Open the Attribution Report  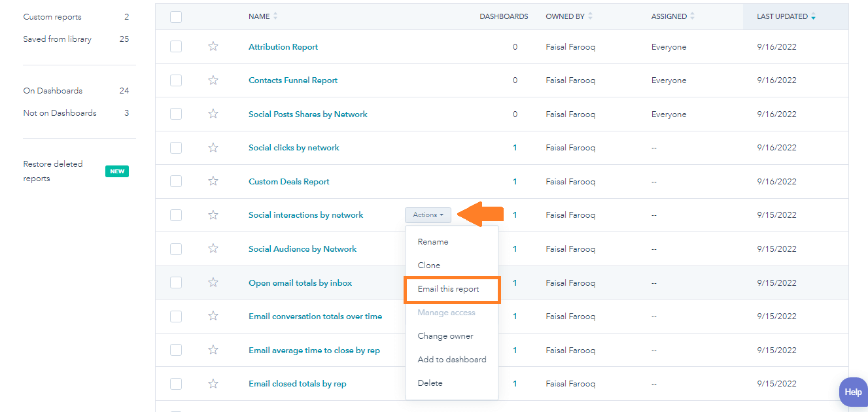coord(283,46)
